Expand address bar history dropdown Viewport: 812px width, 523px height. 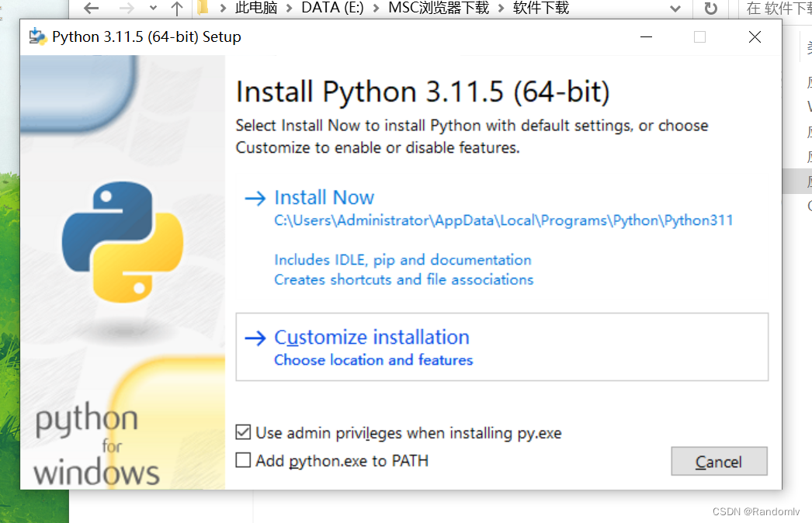point(675,8)
